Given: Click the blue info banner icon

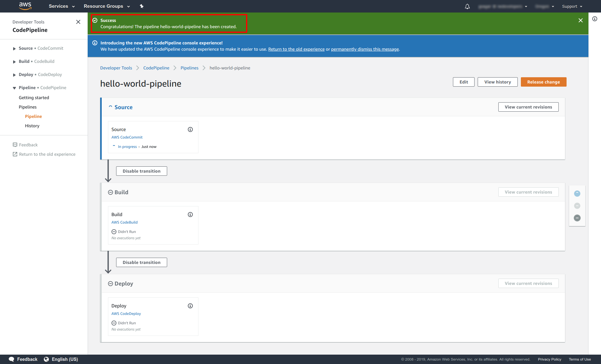Looking at the screenshot, I should pyautogui.click(x=95, y=43).
